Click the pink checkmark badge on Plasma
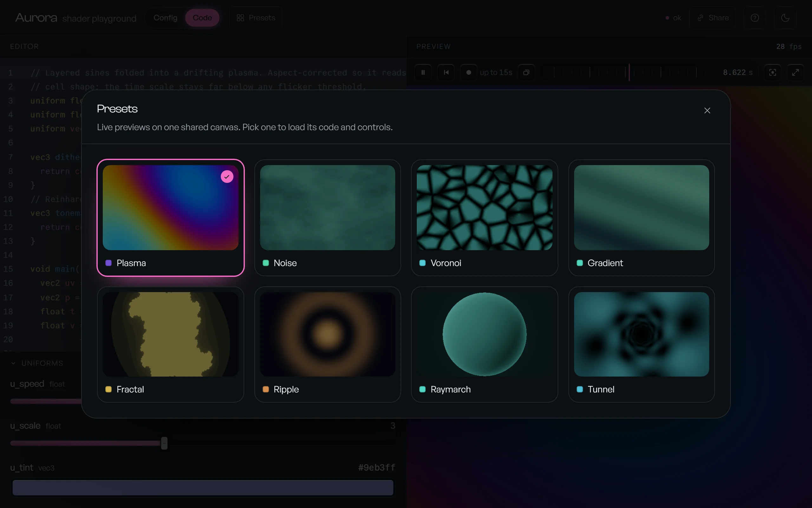The width and height of the screenshot is (812, 508). pos(227,177)
